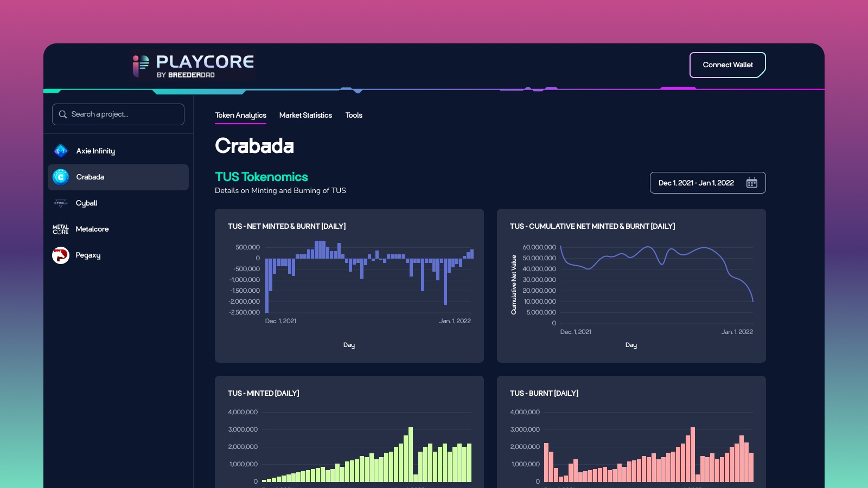Focus the Search a project field

[118, 114]
